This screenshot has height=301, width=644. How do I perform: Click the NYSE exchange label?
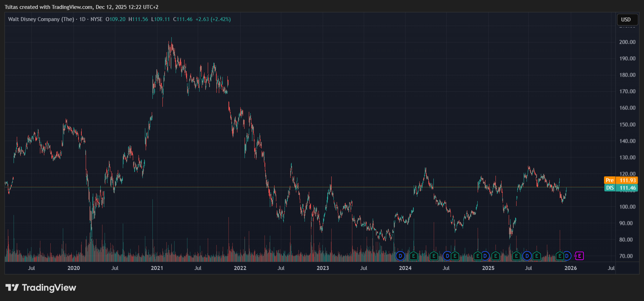click(x=96, y=19)
